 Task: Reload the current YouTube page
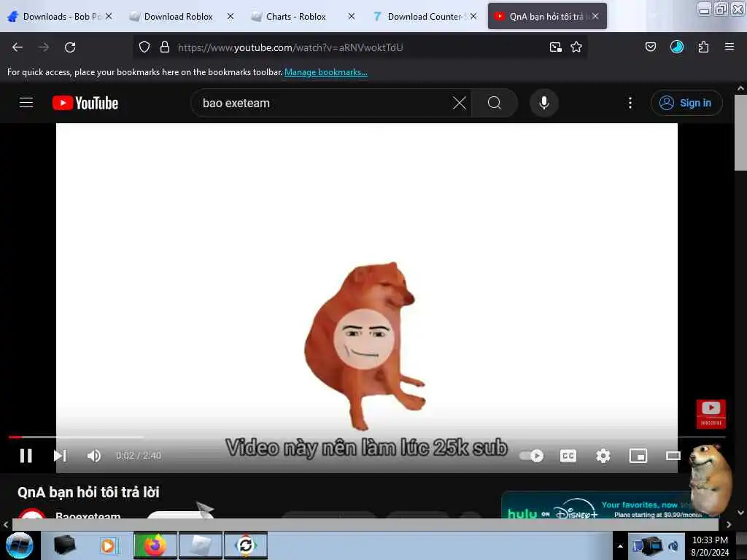point(70,47)
